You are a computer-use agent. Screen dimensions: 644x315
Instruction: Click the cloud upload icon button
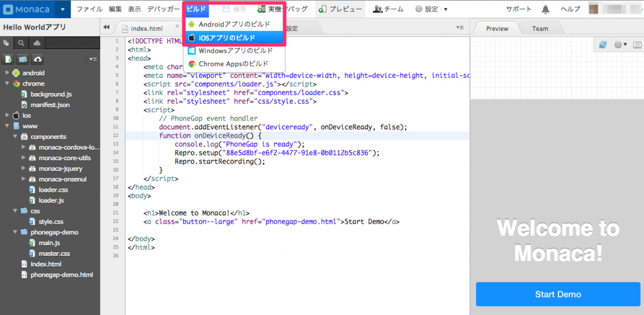[38, 60]
